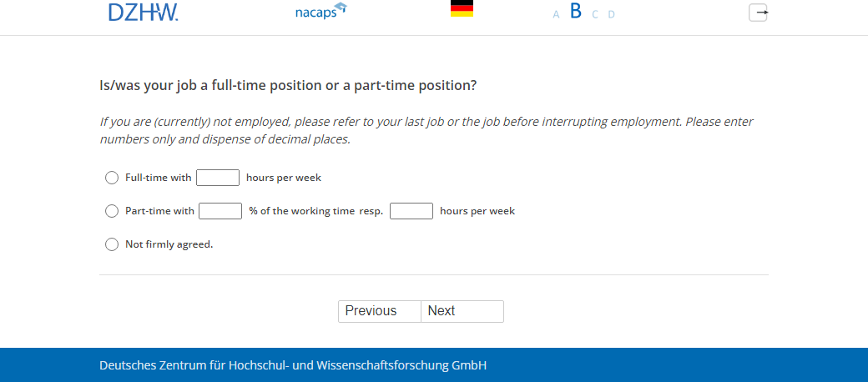Click the Deutsches Zentrum footer text
This screenshot has height=382, width=868.
click(x=293, y=365)
